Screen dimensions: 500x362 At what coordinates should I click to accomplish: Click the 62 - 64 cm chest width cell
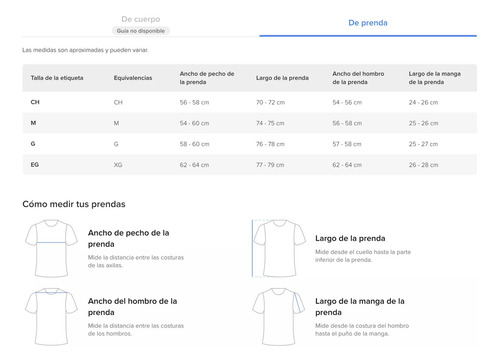click(x=194, y=165)
